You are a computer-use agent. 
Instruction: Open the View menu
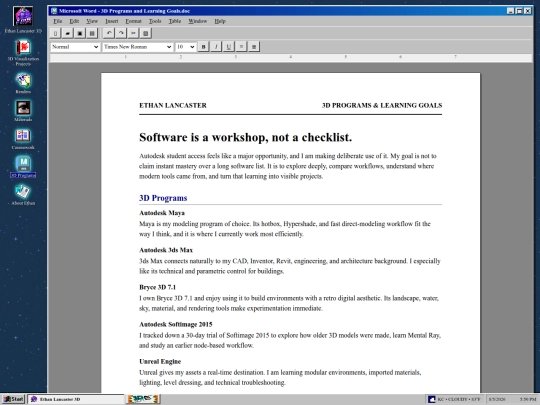[x=92, y=21]
